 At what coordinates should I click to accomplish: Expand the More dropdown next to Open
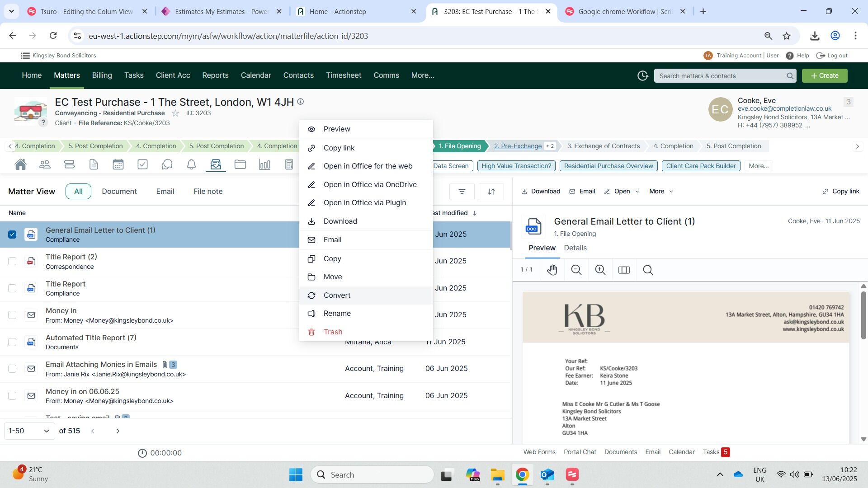point(661,192)
